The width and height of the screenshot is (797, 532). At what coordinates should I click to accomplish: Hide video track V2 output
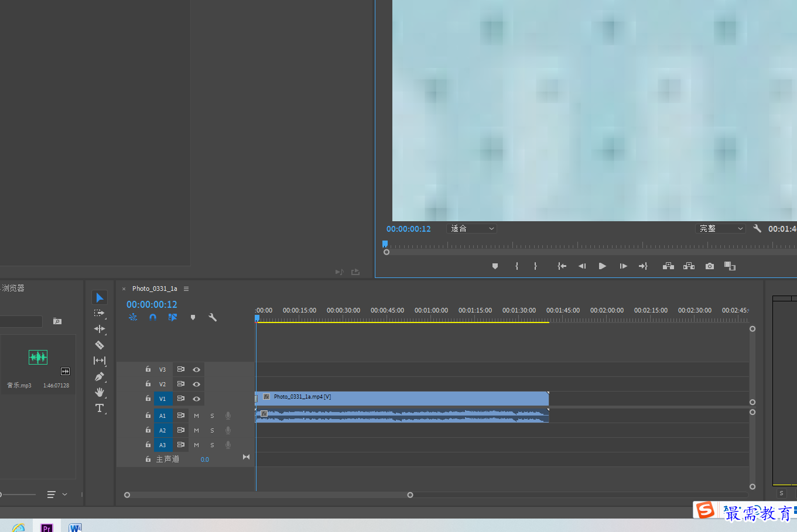pyautogui.click(x=197, y=385)
